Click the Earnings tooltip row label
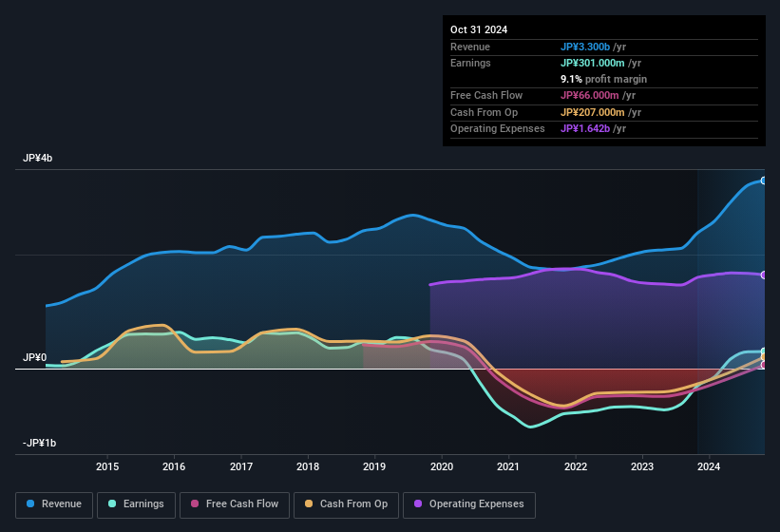 click(470, 63)
